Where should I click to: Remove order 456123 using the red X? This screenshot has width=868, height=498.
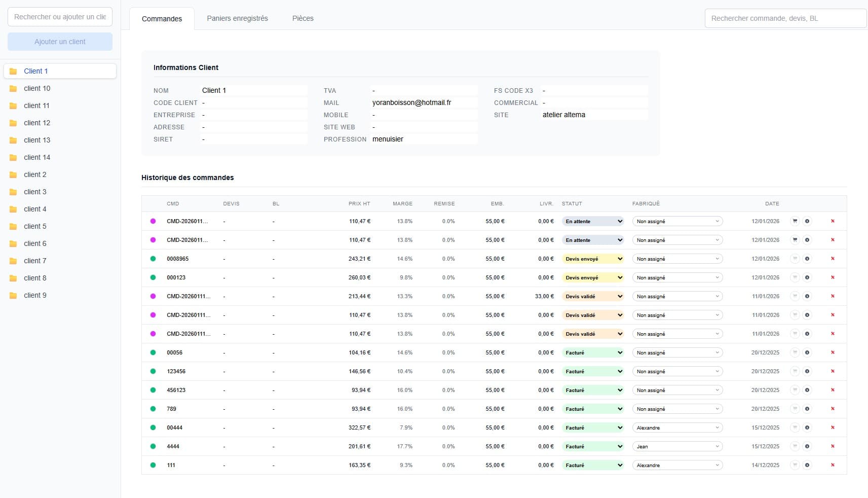pos(833,390)
